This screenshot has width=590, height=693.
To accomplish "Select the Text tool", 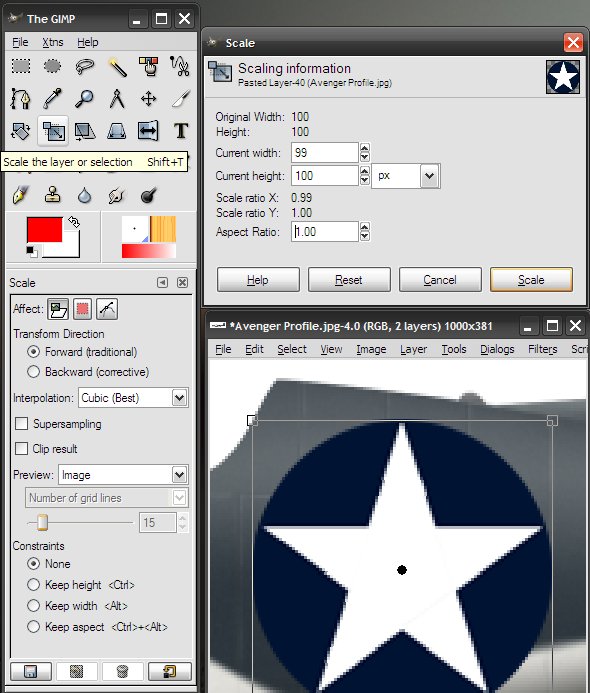I will pos(180,131).
